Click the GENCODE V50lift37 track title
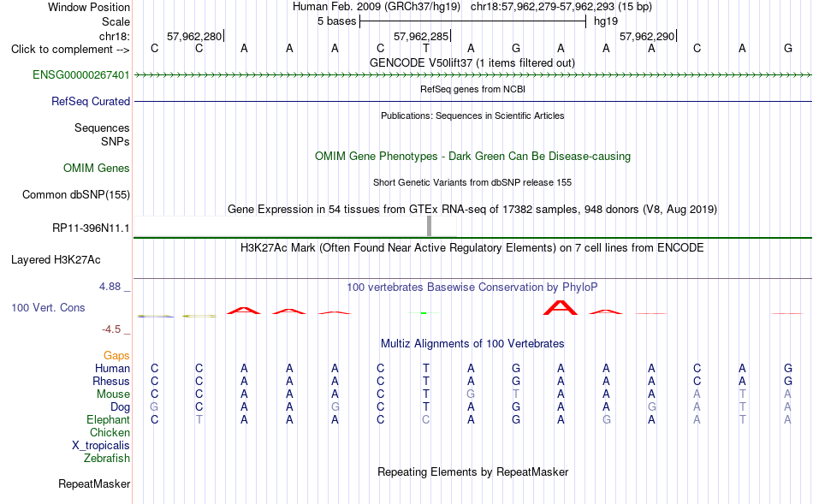This screenshot has height=504, width=813. pyautogui.click(x=472, y=62)
